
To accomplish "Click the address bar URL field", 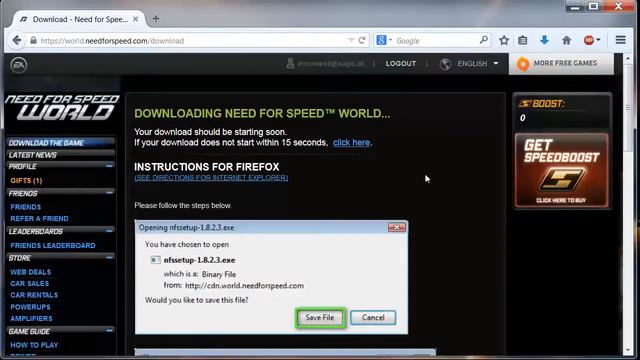I will pos(192,40).
